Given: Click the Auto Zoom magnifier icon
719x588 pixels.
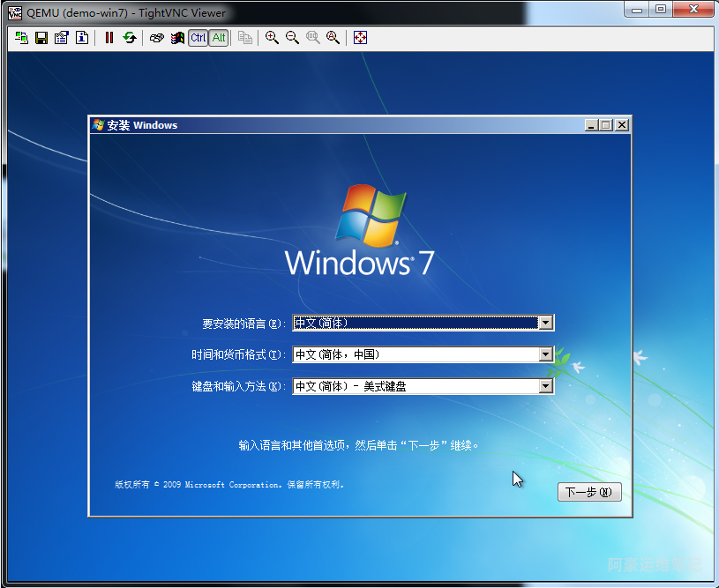Looking at the screenshot, I should [x=333, y=38].
